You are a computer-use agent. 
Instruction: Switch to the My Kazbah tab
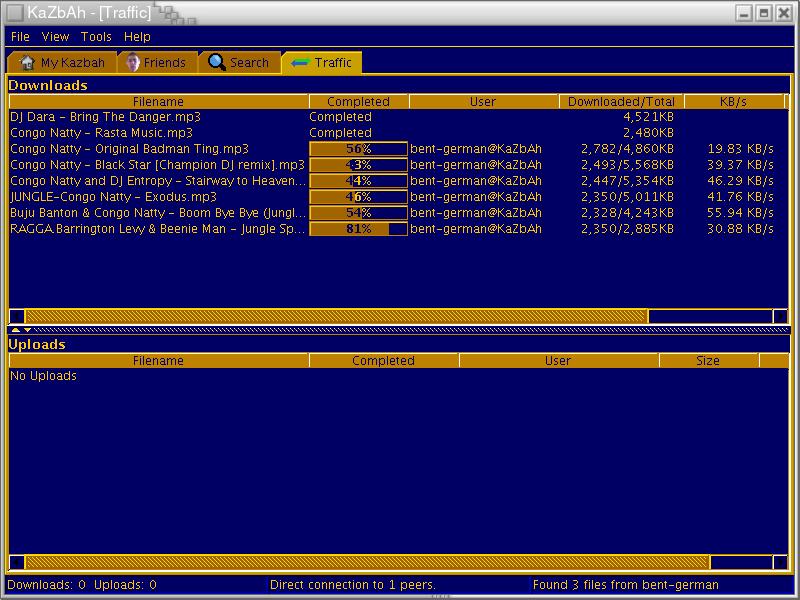(x=62, y=63)
